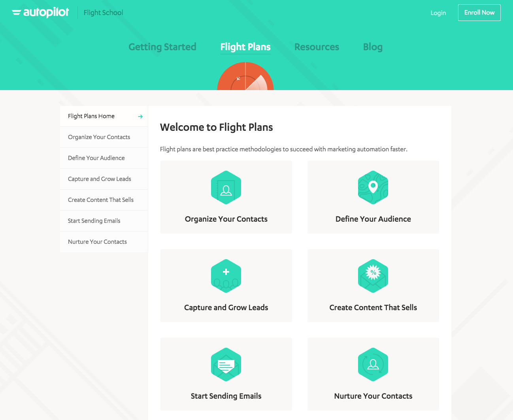Choose Define Your Audience in sidebar menu
The image size is (513, 420).
(96, 158)
